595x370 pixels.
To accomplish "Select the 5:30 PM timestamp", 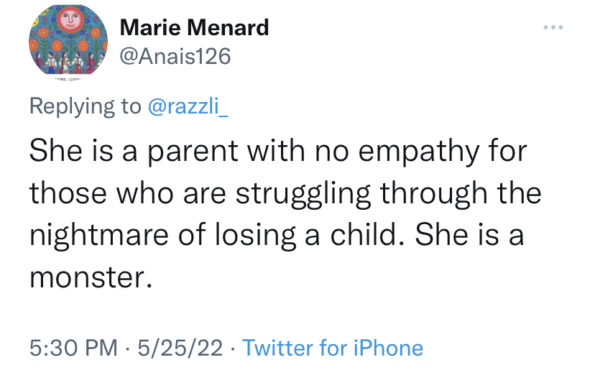I will 74,348.
